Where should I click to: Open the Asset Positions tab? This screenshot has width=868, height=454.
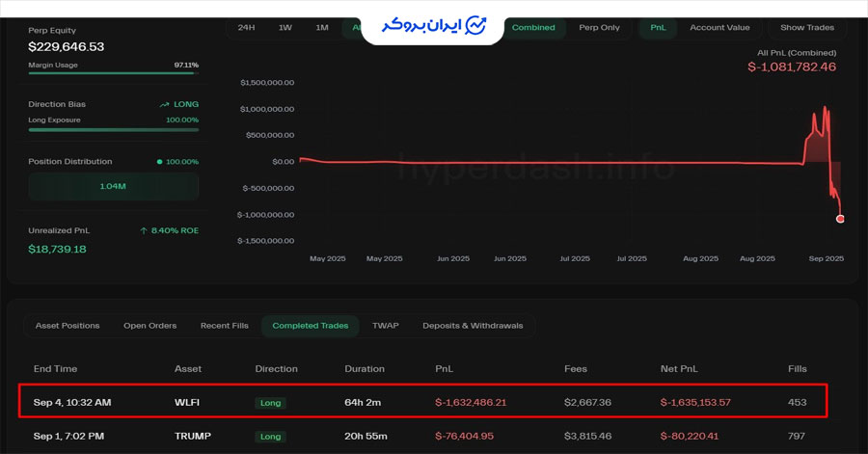68,326
